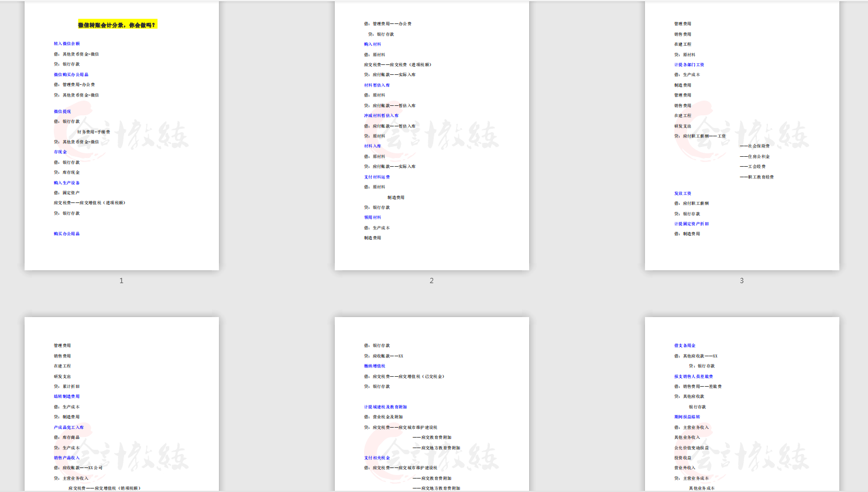868x492 pixels.
Task: Click the blue heading 冲减材料暂估入库
Action: click(x=382, y=116)
